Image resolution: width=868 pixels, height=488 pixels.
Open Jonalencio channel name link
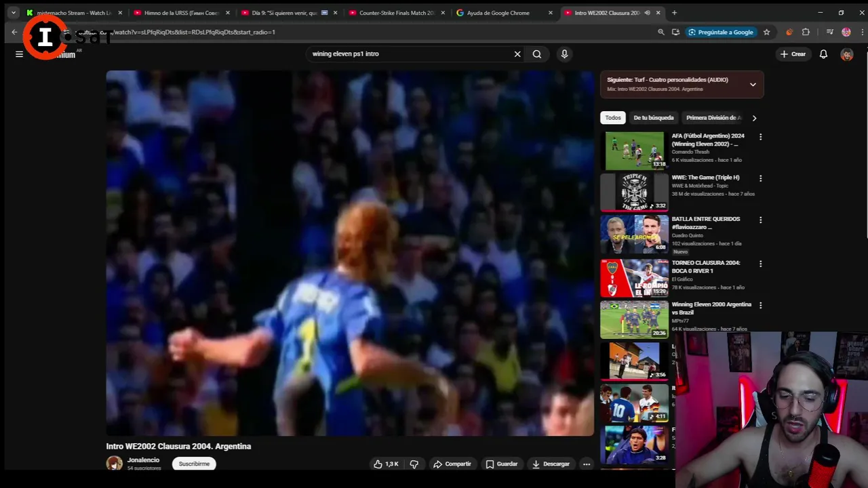[x=143, y=460]
